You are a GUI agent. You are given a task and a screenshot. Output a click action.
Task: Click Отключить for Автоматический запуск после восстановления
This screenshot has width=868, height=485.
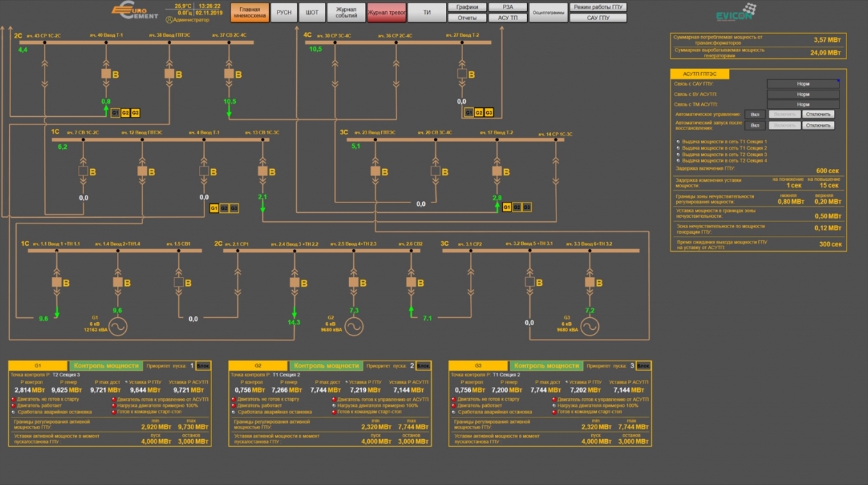(818, 125)
